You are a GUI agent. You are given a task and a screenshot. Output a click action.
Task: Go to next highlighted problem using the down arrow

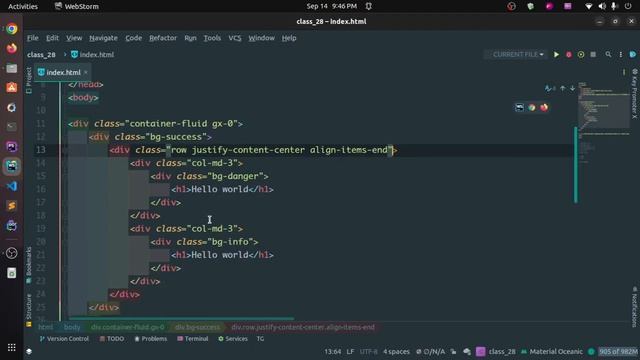point(572,88)
